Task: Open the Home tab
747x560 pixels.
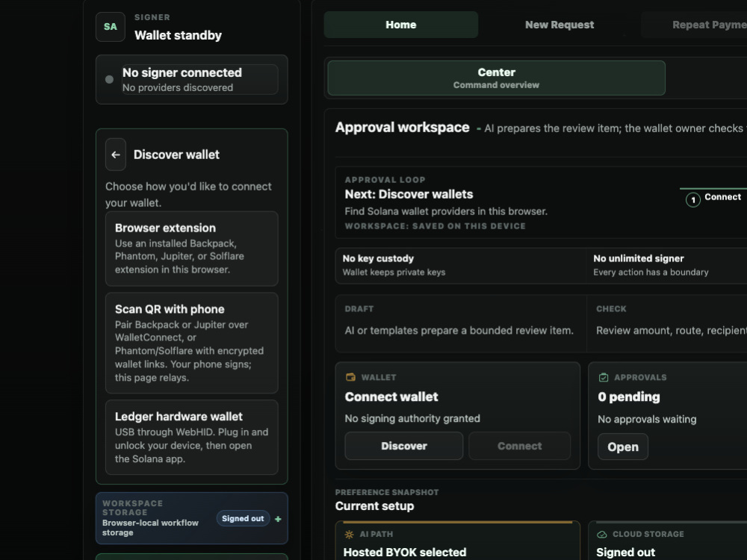Action: (401, 25)
